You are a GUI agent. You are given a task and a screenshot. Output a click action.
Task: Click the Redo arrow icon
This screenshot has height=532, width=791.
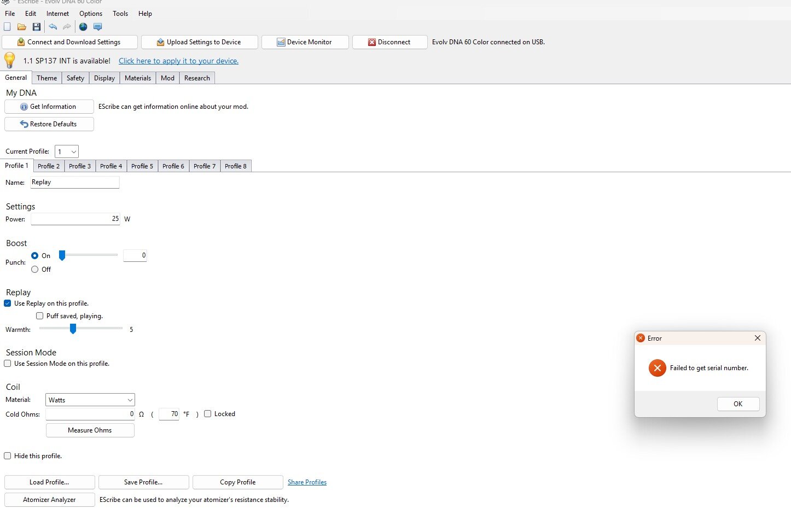[67, 27]
